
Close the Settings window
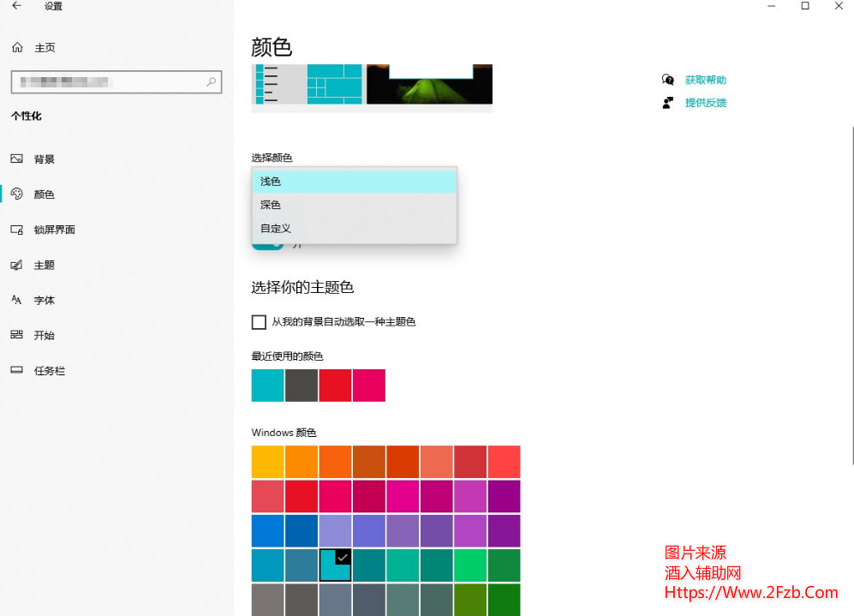(x=839, y=6)
